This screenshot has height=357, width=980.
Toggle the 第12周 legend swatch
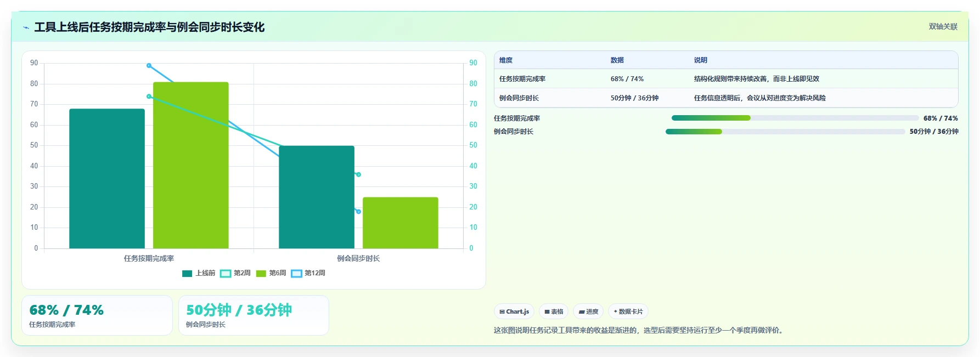pos(296,273)
